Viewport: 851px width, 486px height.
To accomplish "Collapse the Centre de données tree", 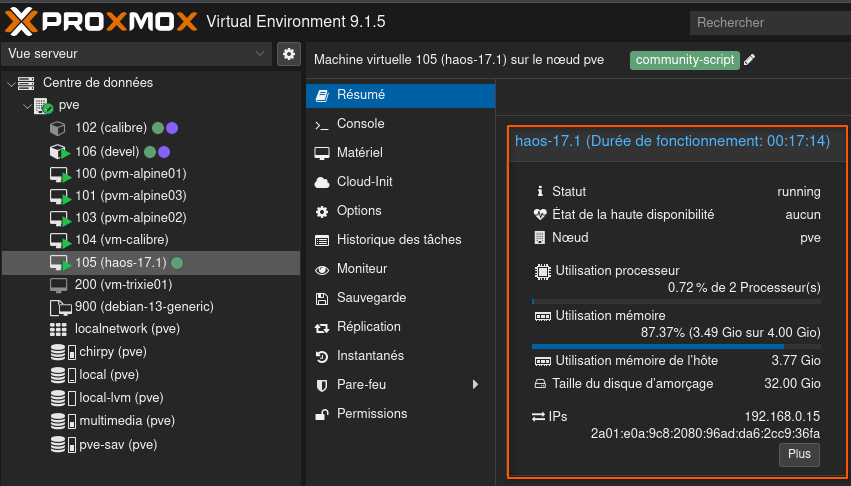I will (x=11, y=83).
